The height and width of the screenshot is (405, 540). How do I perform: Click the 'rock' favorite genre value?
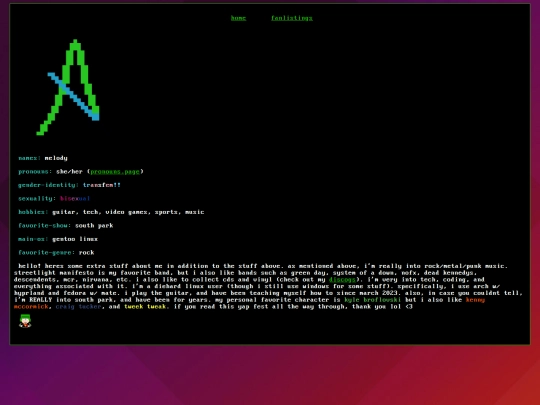point(86,252)
